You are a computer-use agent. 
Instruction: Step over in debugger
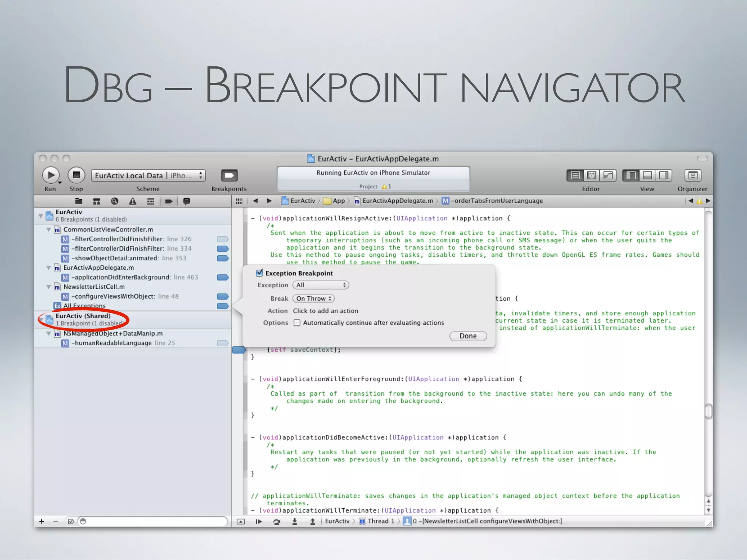pos(276,521)
